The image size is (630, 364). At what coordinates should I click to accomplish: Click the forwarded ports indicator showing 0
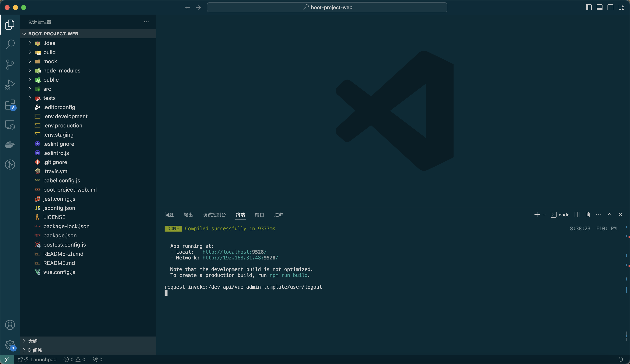click(x=97, y=359)
